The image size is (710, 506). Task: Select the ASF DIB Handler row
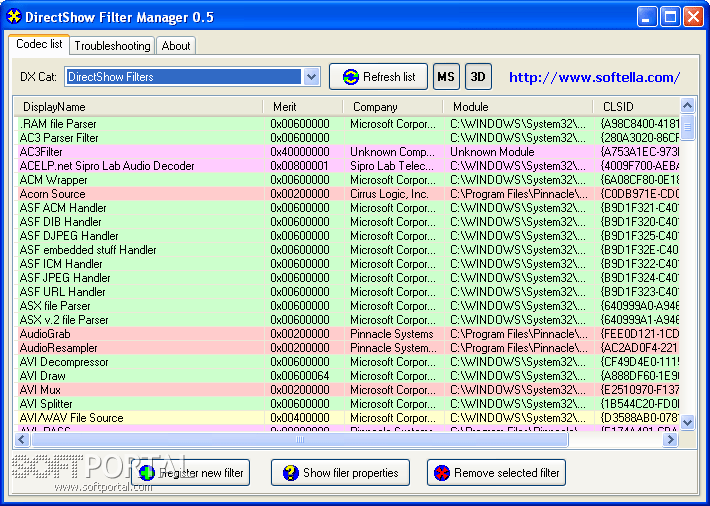pos(347,222)
